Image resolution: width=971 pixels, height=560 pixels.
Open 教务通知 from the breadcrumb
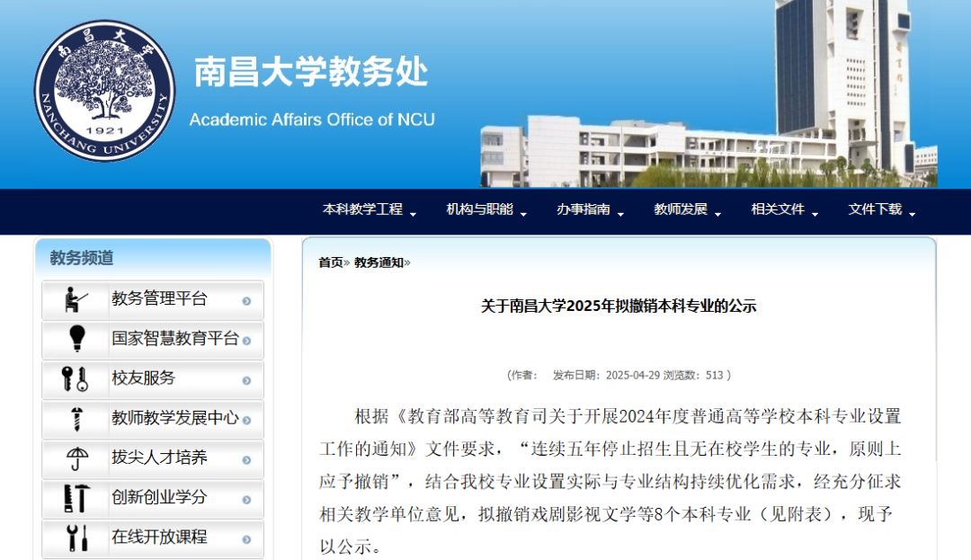click(378, 263)
